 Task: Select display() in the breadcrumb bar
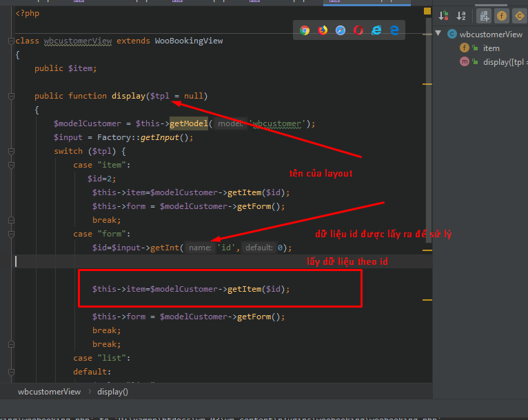112,392
